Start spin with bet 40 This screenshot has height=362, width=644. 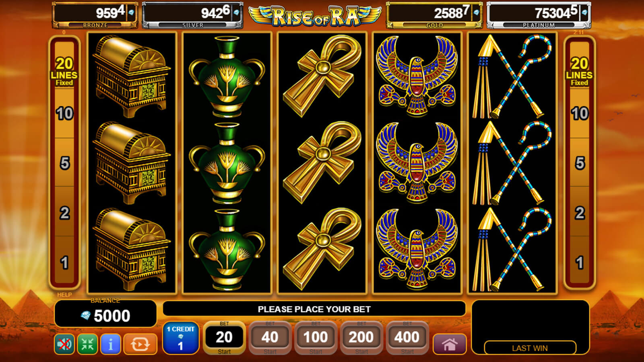point(270,338)
